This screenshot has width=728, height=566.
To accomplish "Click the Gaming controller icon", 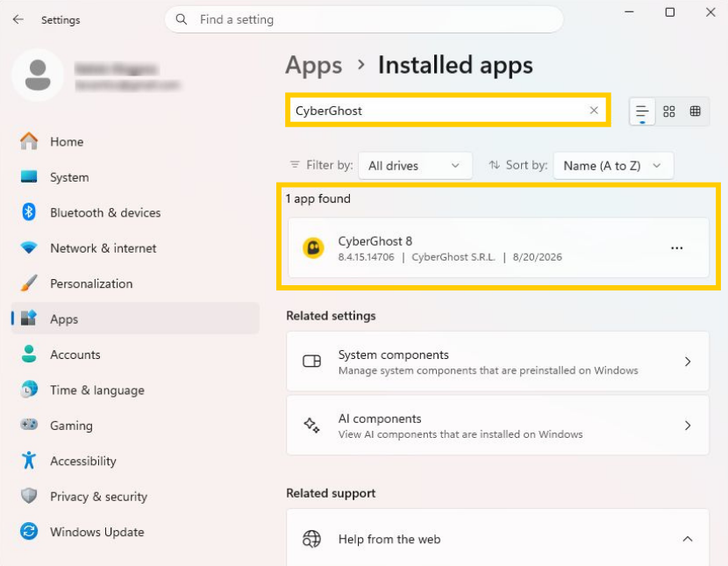I will (29, 425).
